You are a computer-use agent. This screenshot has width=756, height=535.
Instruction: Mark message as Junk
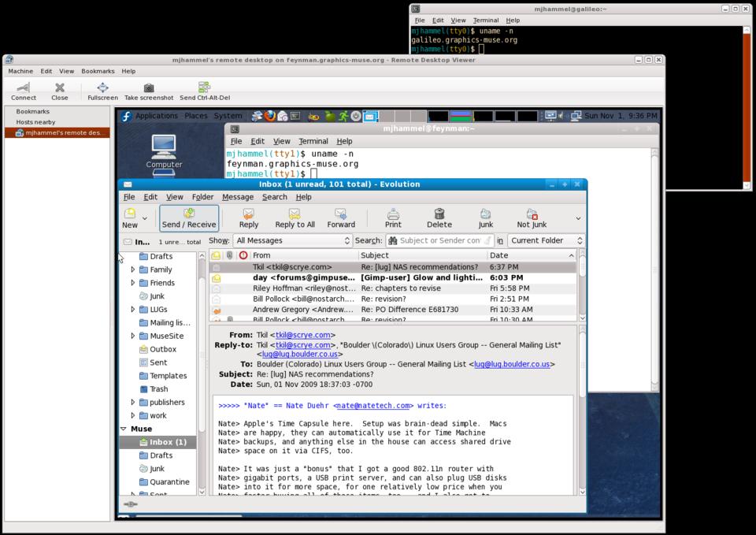coord(486,218)
